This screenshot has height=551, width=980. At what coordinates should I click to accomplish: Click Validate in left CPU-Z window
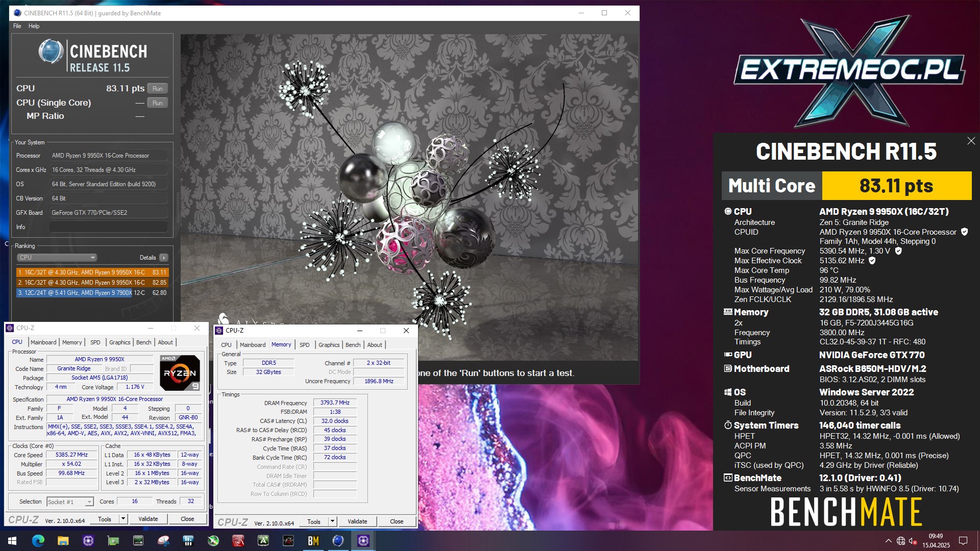[148, 519]
